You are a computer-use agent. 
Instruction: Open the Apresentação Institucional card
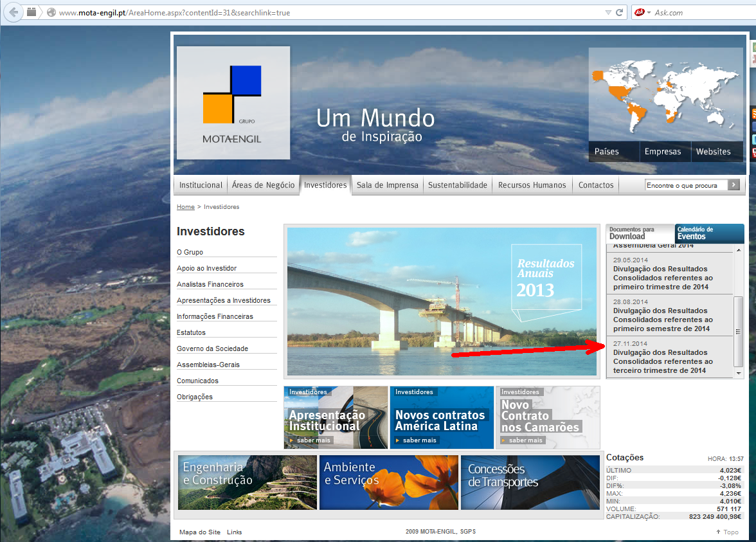336,418
